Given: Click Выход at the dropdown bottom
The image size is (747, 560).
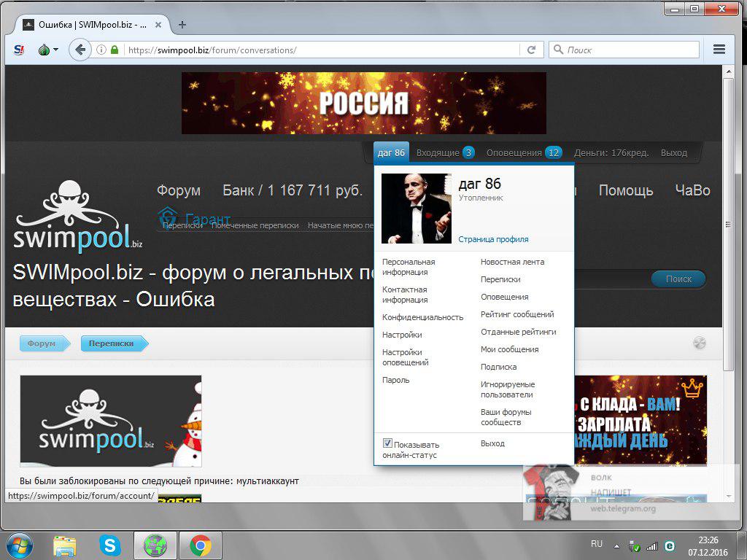Looking at the screenshot, I should (x=492, y=444).
